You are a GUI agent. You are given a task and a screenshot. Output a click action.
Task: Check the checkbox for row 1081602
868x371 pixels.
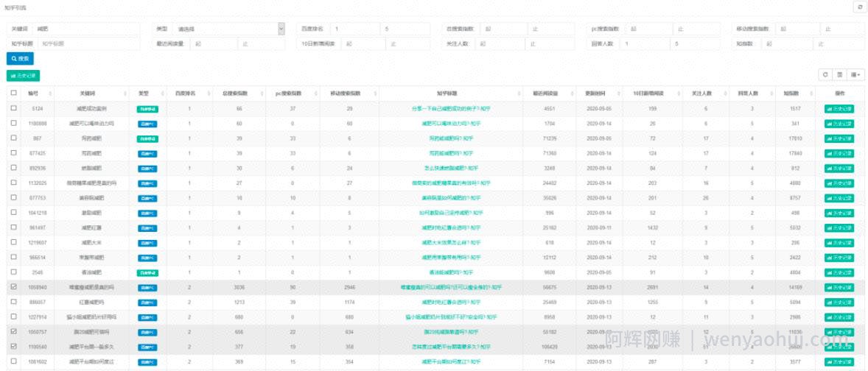14,361
